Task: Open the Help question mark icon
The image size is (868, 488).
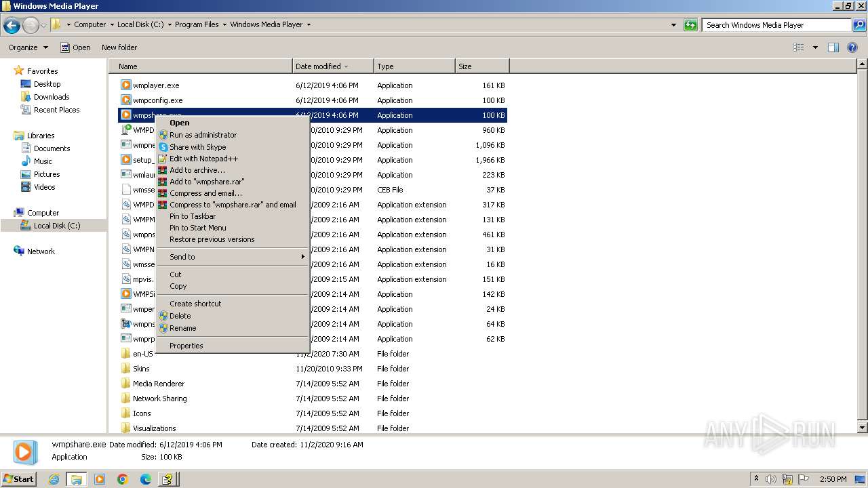Action: coord(852,47)
